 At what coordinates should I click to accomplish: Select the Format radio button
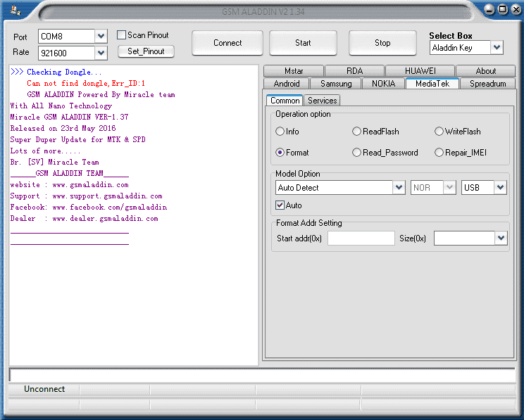coord(280,152)
